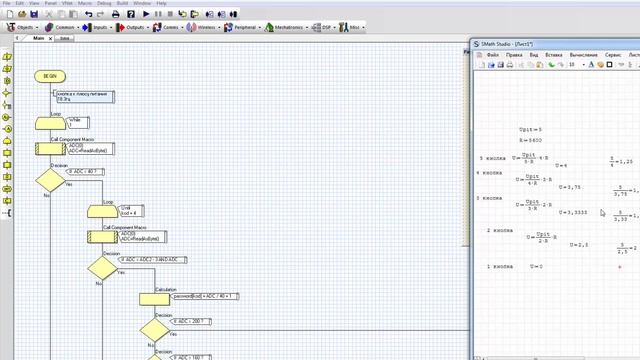
Task: Run the simulation with the play icon
Action: [146, 14]
